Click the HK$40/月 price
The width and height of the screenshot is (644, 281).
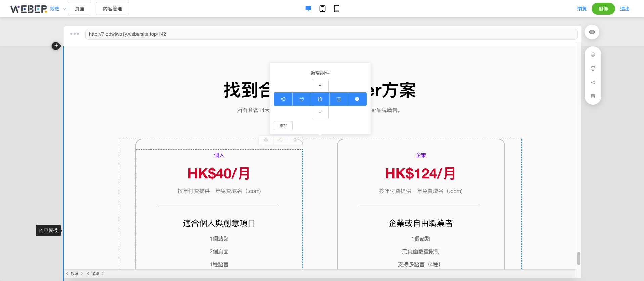(219, 174)
